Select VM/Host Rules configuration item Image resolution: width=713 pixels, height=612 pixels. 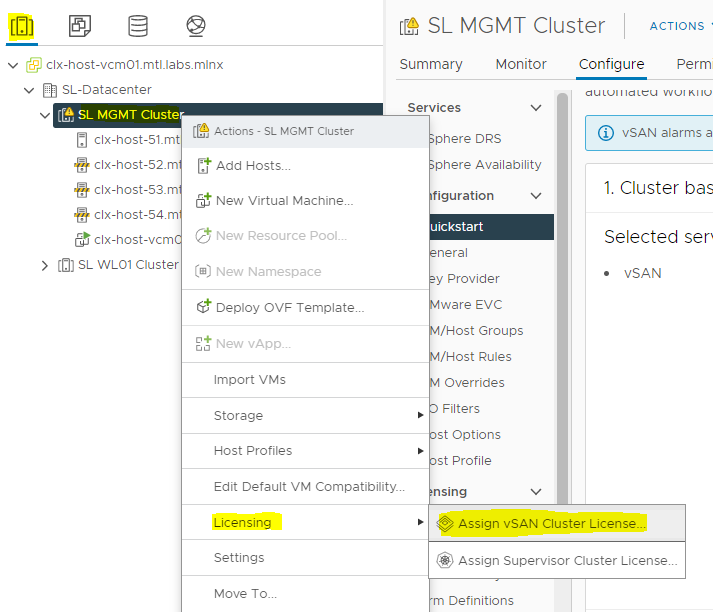pos(471,356)
